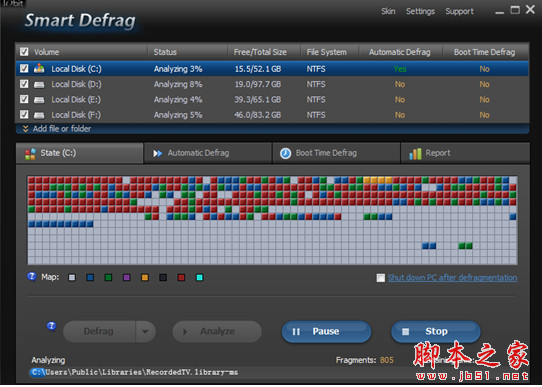Switch to the State (C:) tab
The width and height of the screenshot is (542, 387).
[80, 153]
